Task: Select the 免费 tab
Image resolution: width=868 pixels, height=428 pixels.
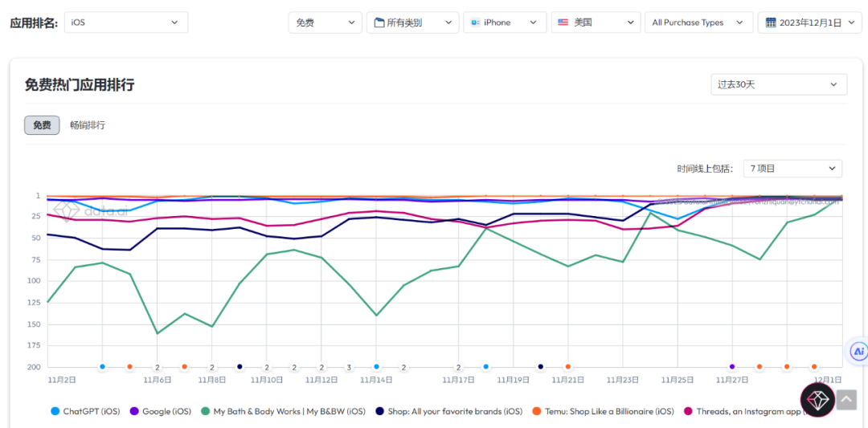Action: click(42, 125)
